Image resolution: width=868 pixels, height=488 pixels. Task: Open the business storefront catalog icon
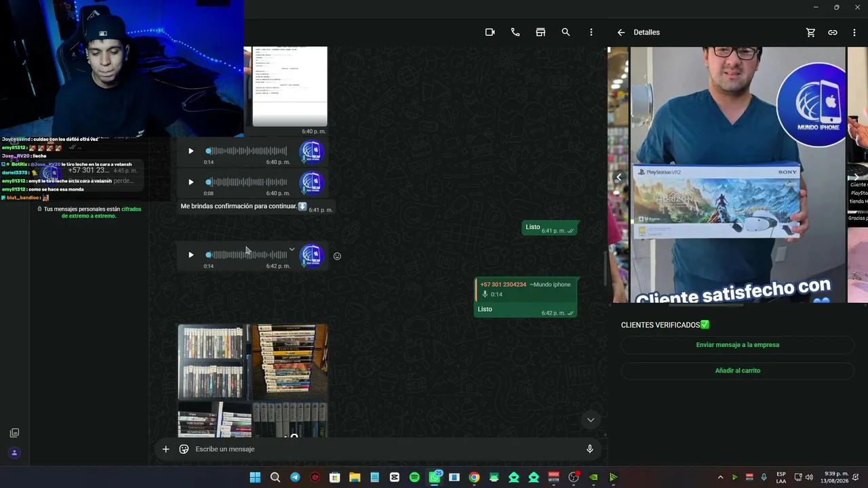tap(540, 33)
